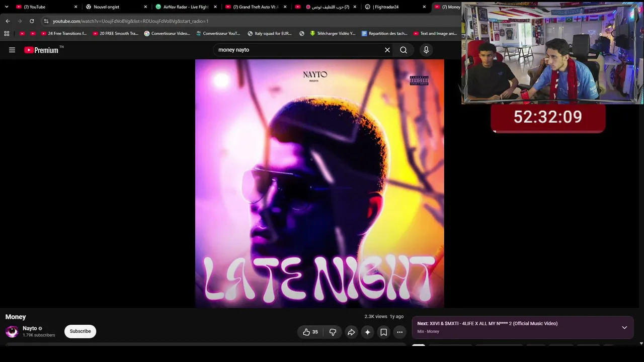Image resolution: width=644 pixels, height=362 pixels.
Task: Open Repartition des tach... bookmark
Action: tap(384, 34)
